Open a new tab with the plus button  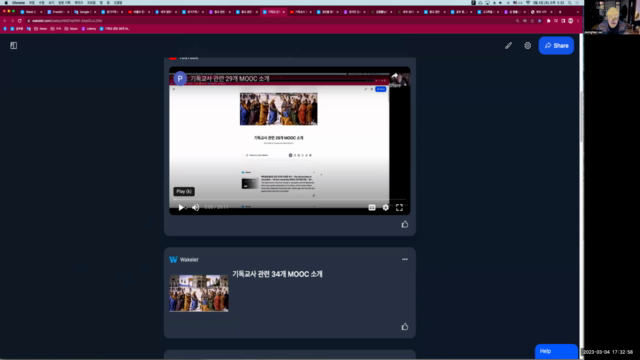(x=560, y=12)
